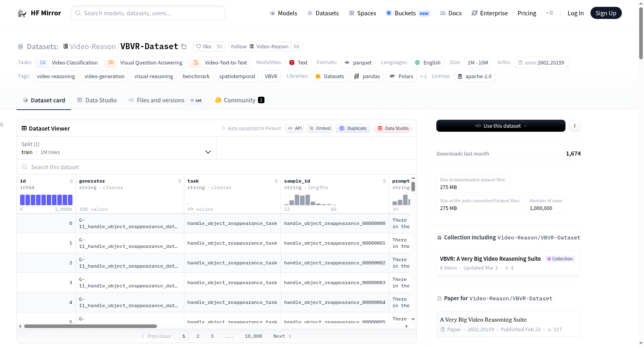
Task: Go to Spaces in top navigation
Action: click(362, 13)
